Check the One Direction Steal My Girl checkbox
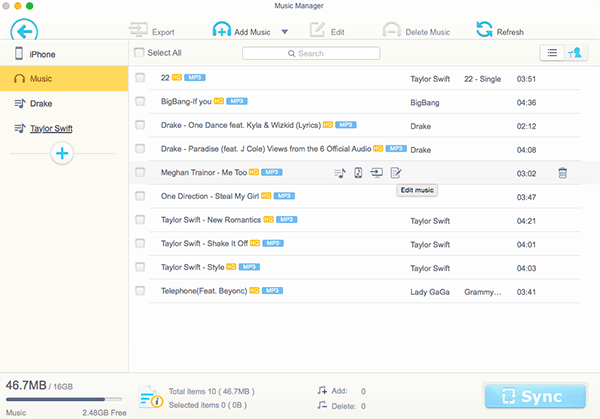The image size is (600, 419). pos(140,196)
